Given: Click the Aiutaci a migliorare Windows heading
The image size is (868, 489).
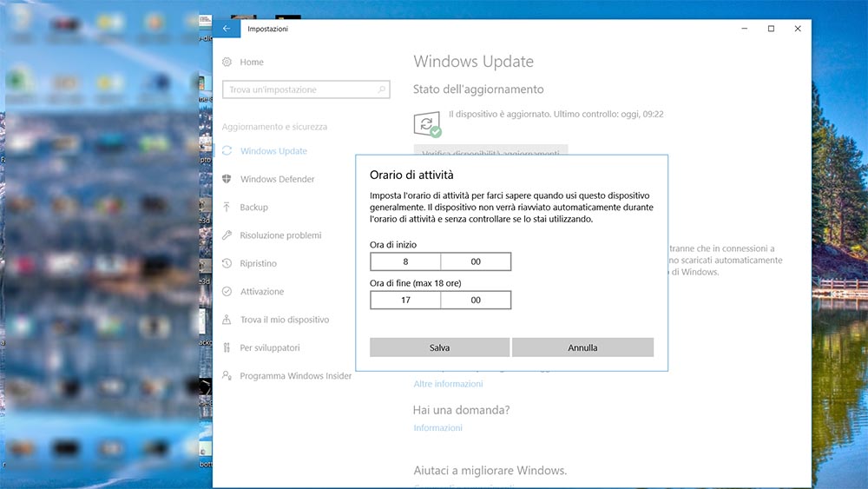Looking at the screenshot, I should click(490, 470).
